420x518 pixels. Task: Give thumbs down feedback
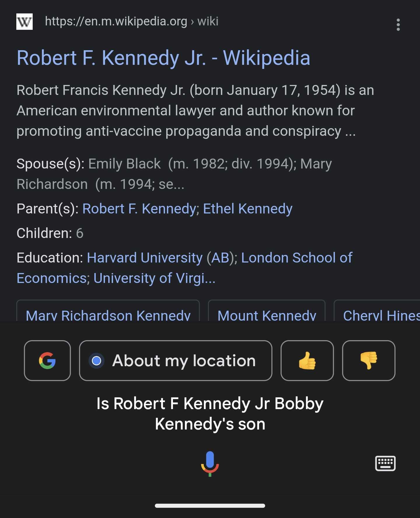(369, 360)
